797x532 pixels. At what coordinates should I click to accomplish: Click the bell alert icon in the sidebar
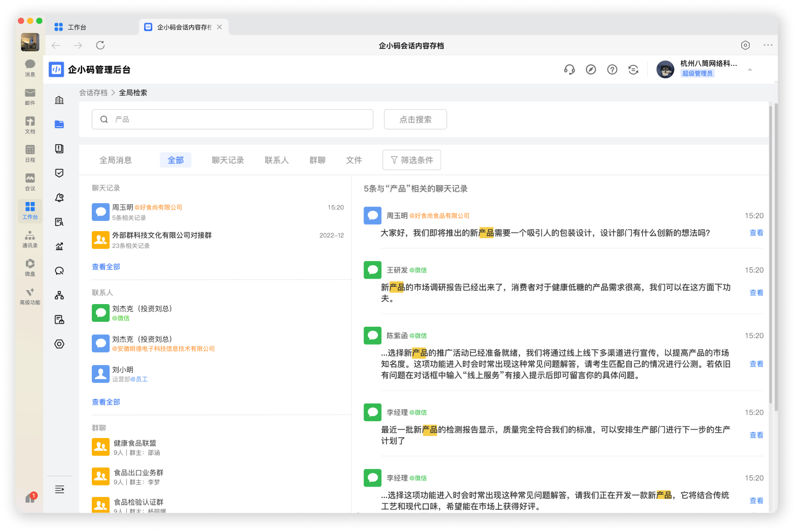tap(59, 198)
